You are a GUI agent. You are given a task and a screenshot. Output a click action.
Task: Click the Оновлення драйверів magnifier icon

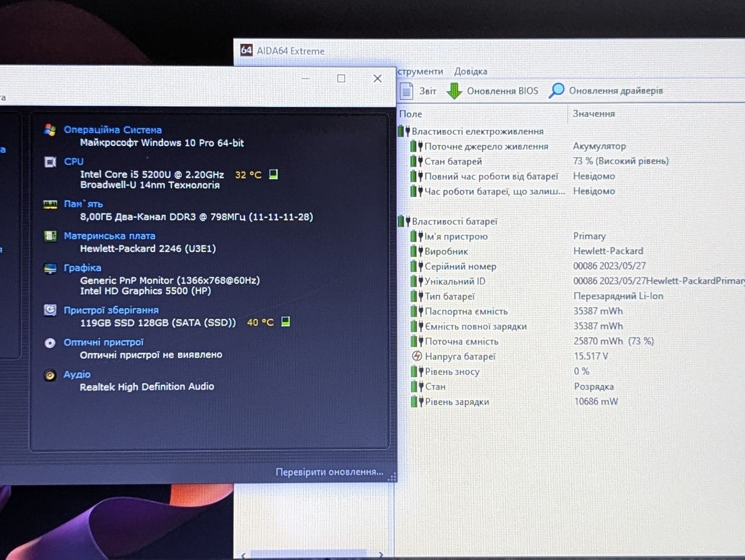(x=557, y=90)
